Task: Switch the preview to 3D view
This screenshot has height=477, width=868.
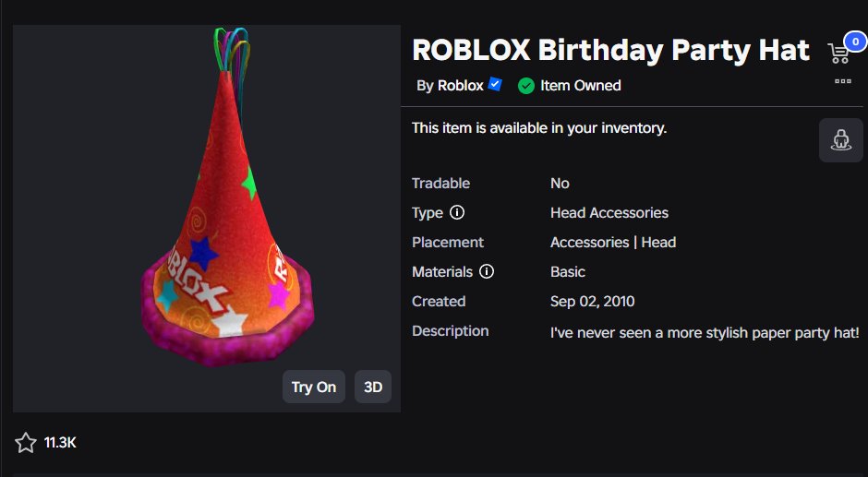Action: click(373, 387)
